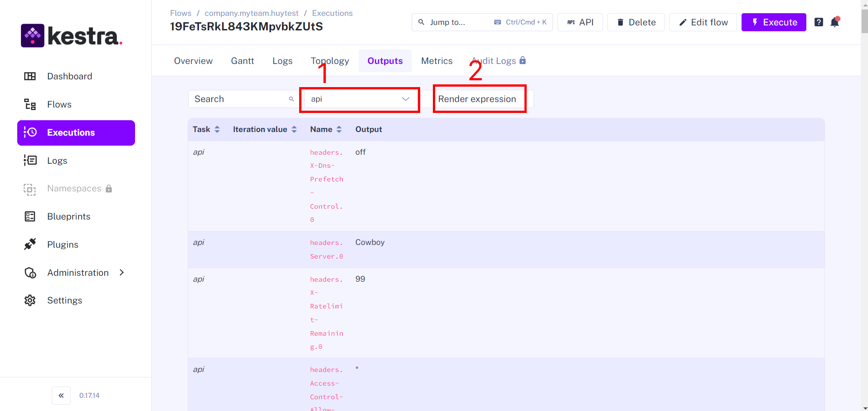Click the Render expression button

click(x=477, y=99)
